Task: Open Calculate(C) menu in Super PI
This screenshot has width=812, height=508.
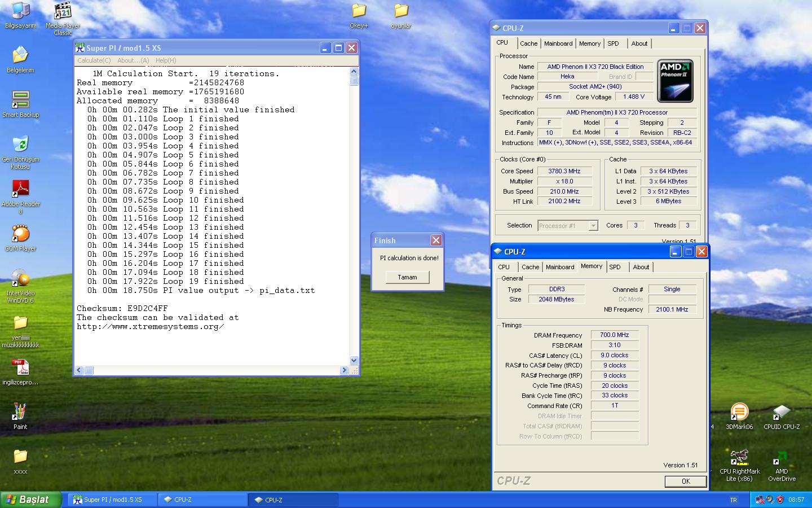Action: pos(94,60)
